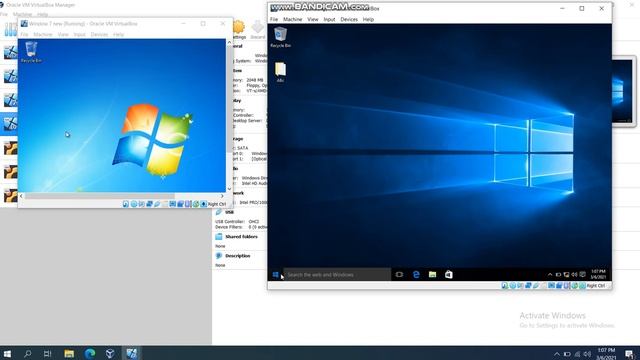Open Help menu in VirtualBox Manager

click(42, 14)
